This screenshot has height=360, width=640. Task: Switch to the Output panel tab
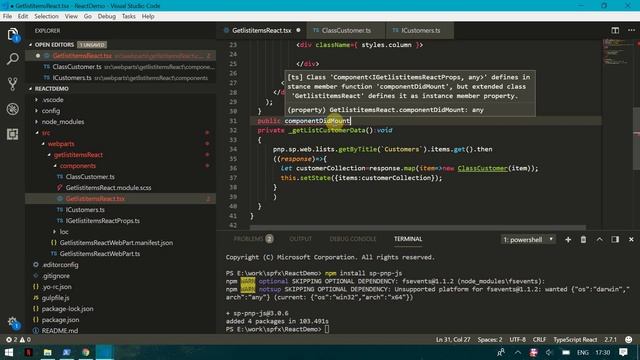coord(301,239)
